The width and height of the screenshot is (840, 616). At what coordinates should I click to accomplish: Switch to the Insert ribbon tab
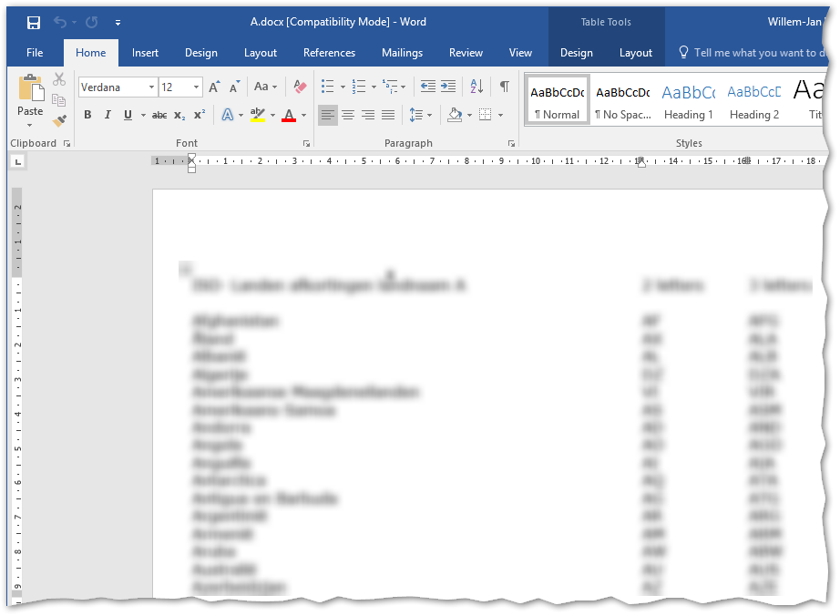[x=145, y=53]
